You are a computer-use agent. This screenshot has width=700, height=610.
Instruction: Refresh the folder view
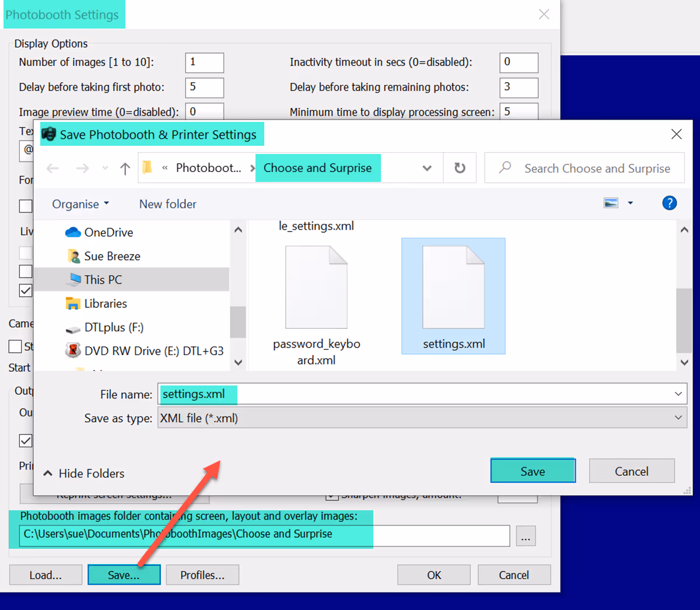(460, 168)
